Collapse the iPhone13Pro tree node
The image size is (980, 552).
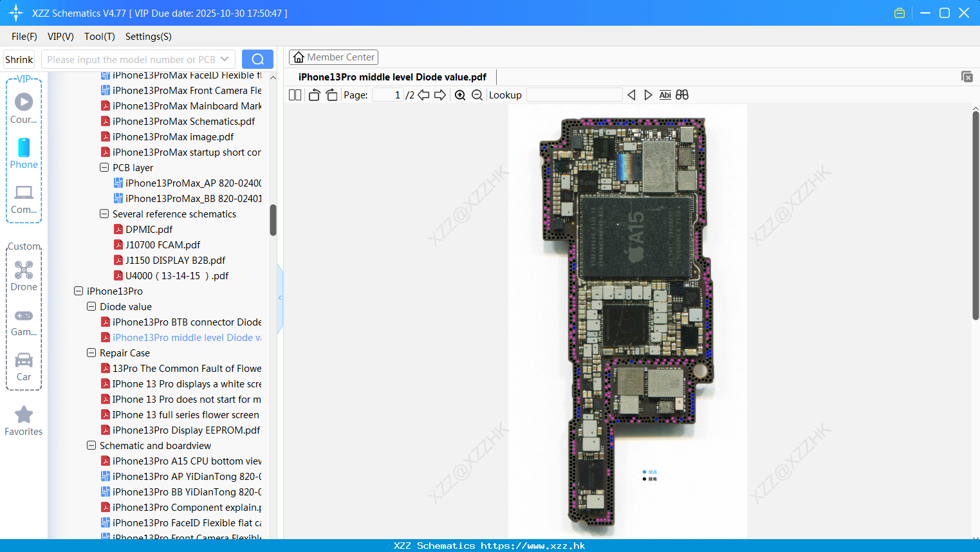point(79,291)
